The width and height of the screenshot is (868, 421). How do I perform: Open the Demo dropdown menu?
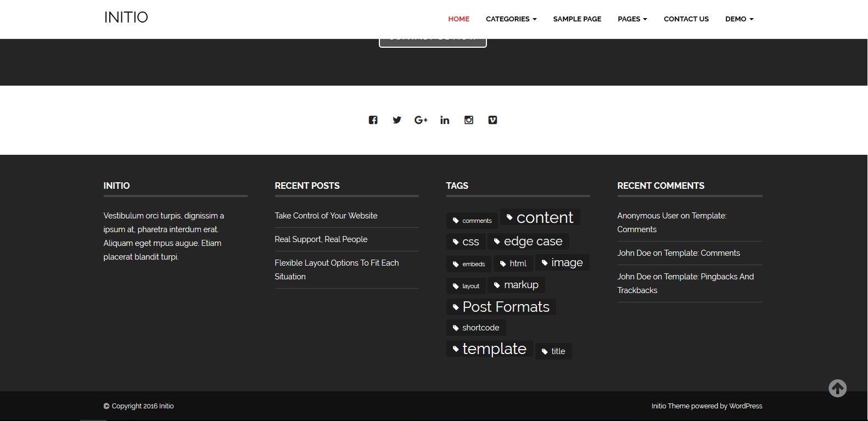click(739, 19)
